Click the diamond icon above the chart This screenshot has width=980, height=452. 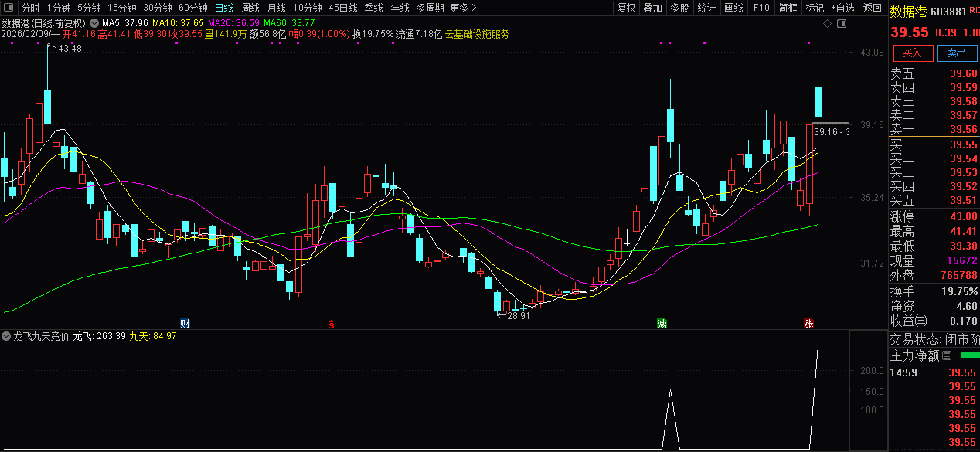click(x=827, y=24)
